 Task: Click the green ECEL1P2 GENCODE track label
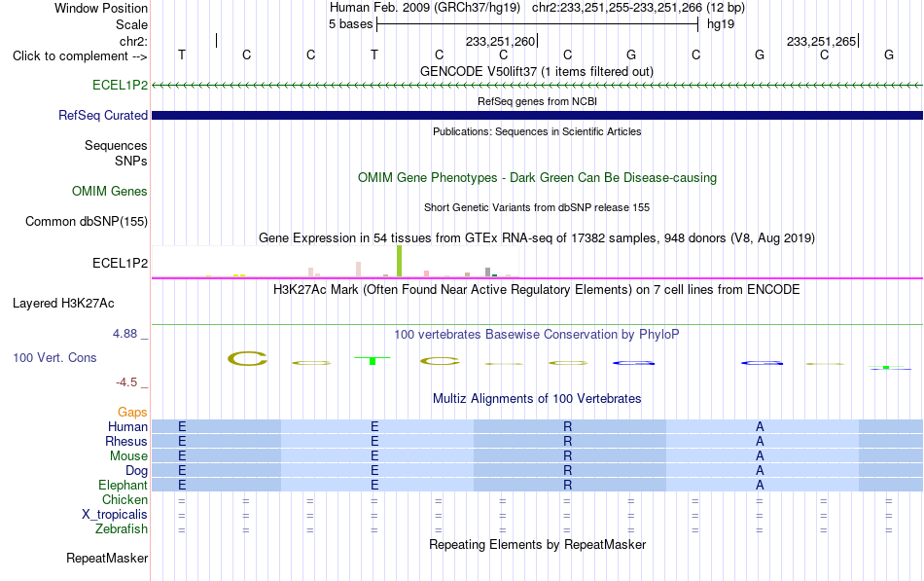(120, 85)
